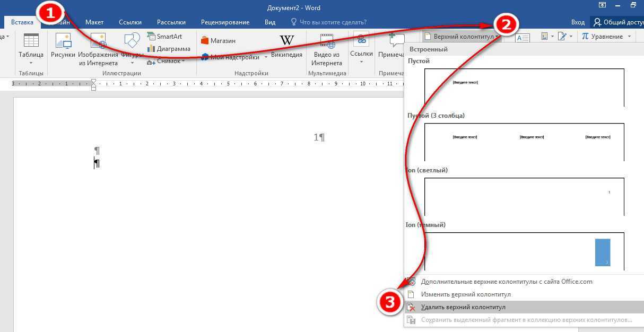Toggle the Верхний колонтитул header dropdown
Screen dimensions: 644x332
[x=462, y=37]
